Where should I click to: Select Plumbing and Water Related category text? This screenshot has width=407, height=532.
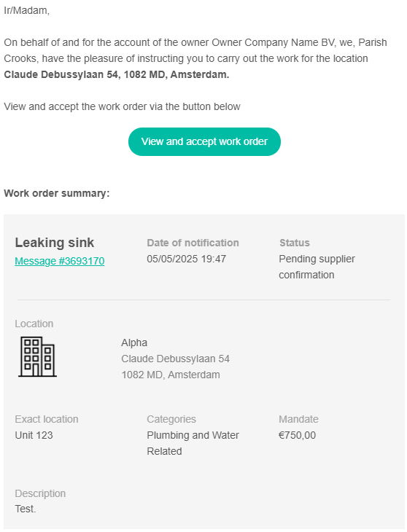193,443
